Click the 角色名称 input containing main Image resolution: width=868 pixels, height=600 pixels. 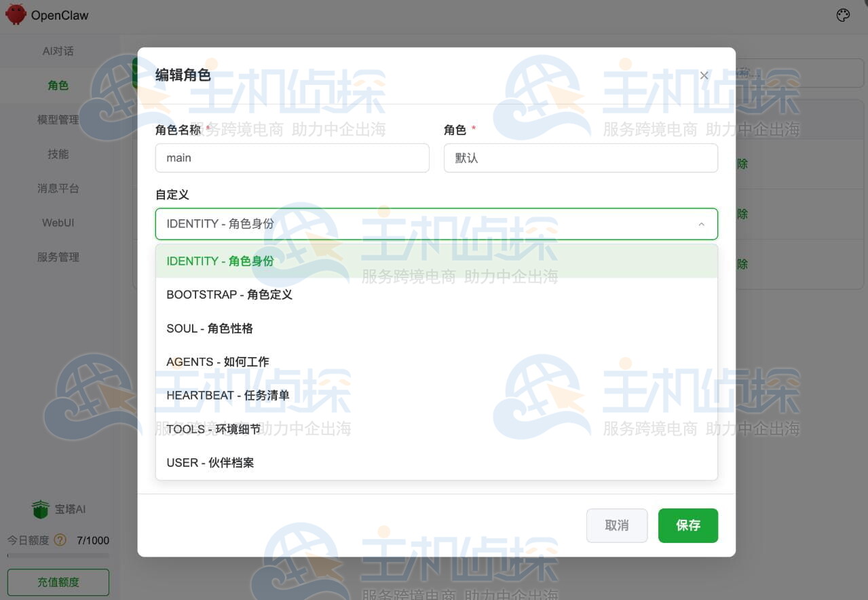pos(292,157)
